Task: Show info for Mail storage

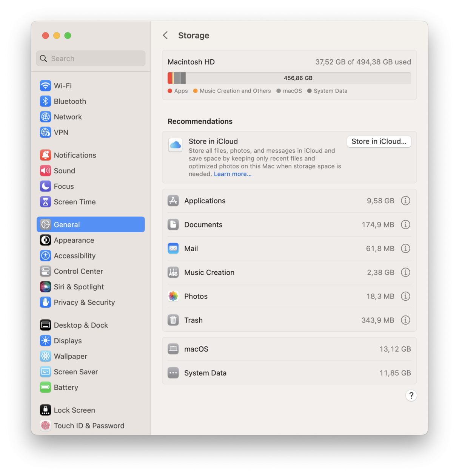Action: (405, 248)
